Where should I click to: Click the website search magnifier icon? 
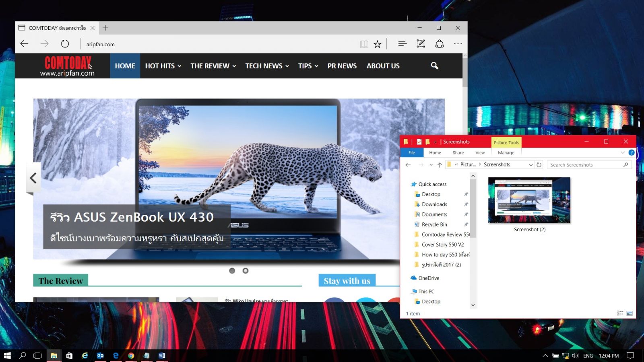pos(434,66)
